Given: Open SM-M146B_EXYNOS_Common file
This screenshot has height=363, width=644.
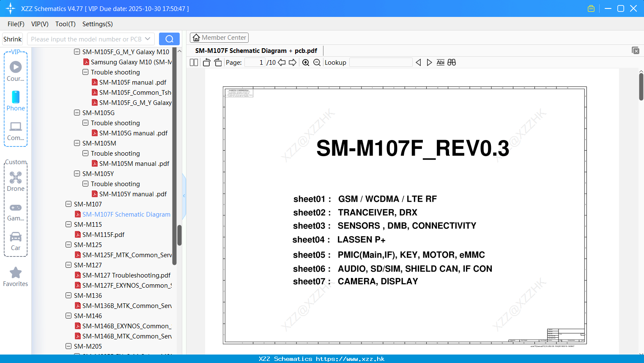Looking at the screenshot, I should point(127,326).
